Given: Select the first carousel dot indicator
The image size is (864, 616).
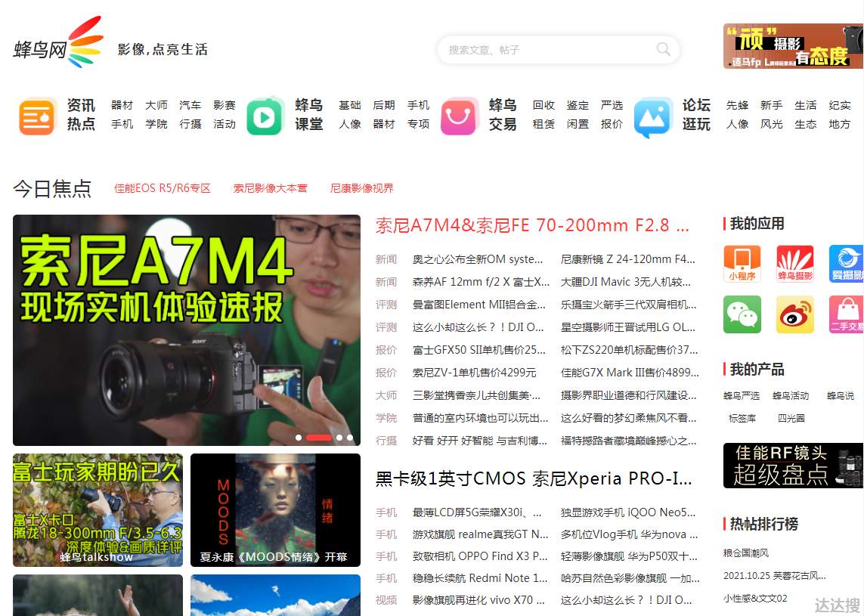Looking at the screenshot, I should 299,438.
